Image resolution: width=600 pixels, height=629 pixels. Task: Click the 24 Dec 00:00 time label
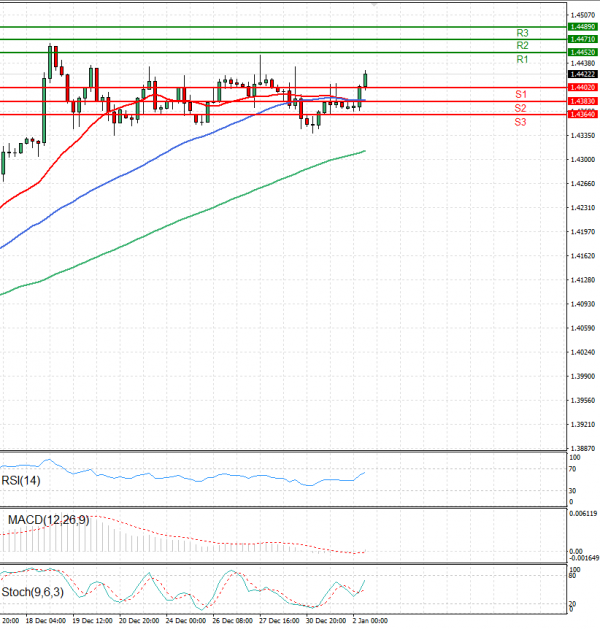coord(186,621)
